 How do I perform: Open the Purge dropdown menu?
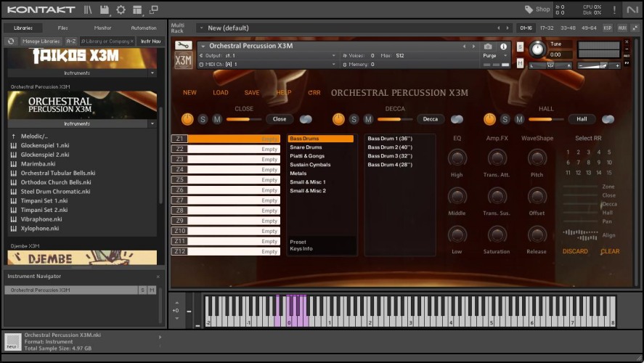point(493,55)
